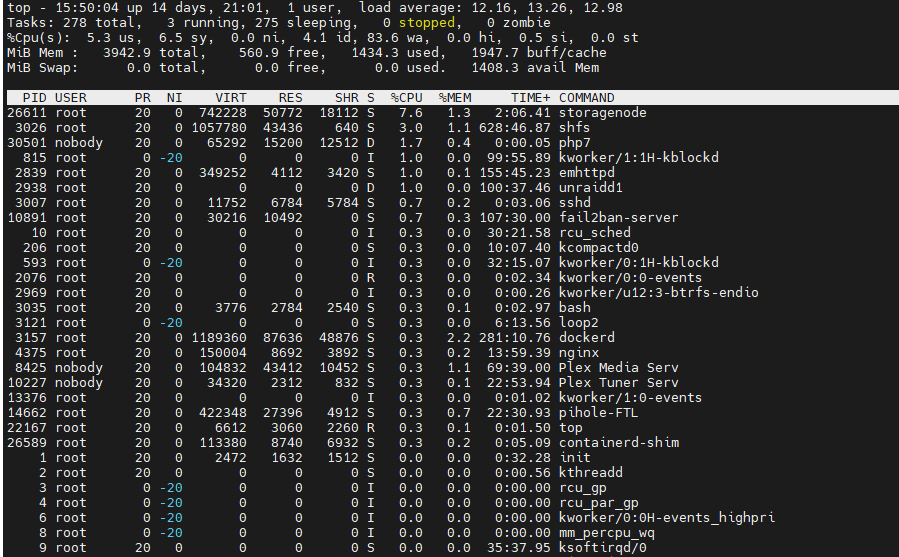Click the storagenode command name
899x557 pixels.
pyautogui.click(x=603, y=113)
